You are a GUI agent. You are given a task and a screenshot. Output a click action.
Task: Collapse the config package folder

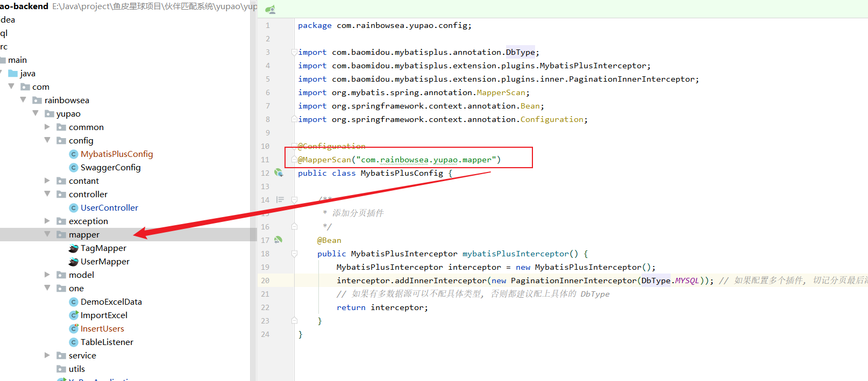[47, 140]
